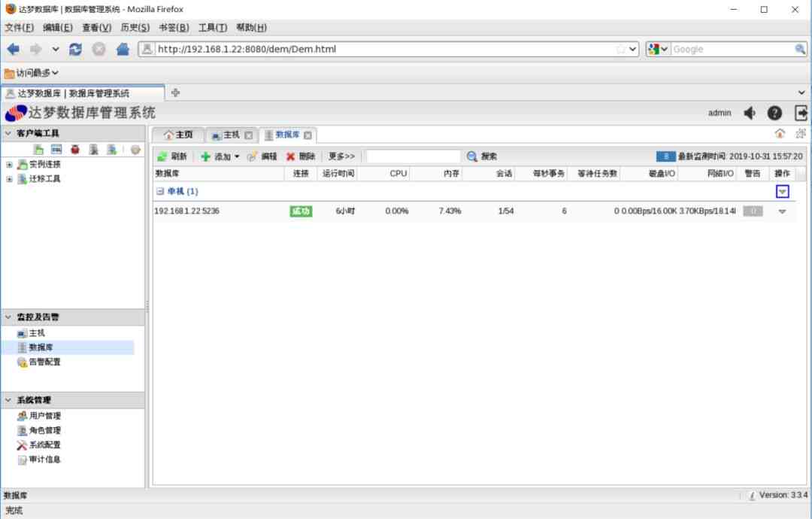Image resolution: width=812 pixels, height=519 pixels.
Task: Collapse the 系统管理 panel
Action: click(8, 400)
